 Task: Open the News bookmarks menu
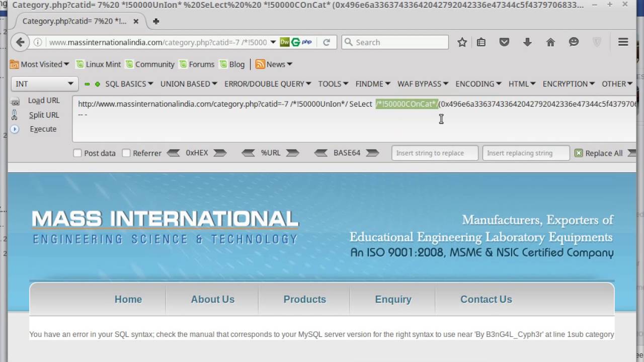[274, 64]
